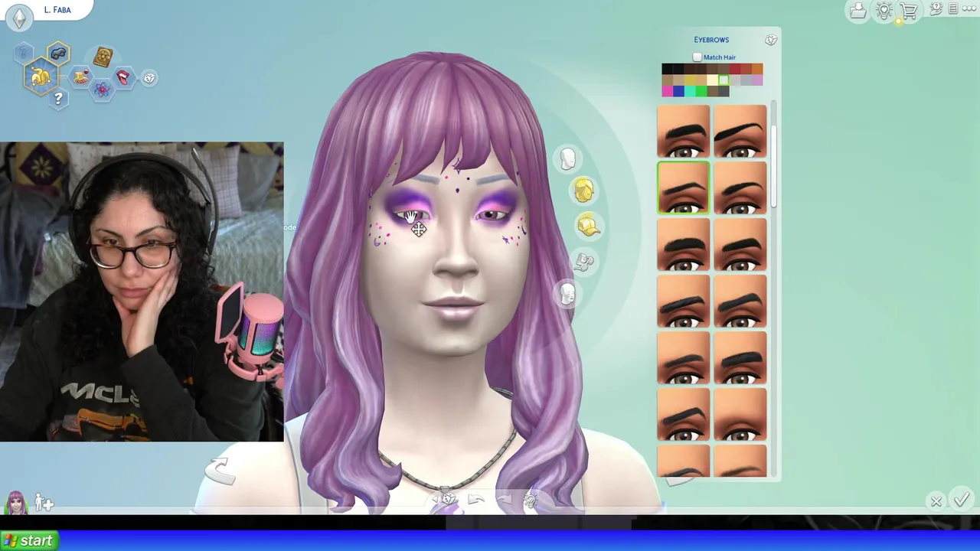Open the list menu icon at top right
Screen dimensions: 980x551
coord(953,8)
